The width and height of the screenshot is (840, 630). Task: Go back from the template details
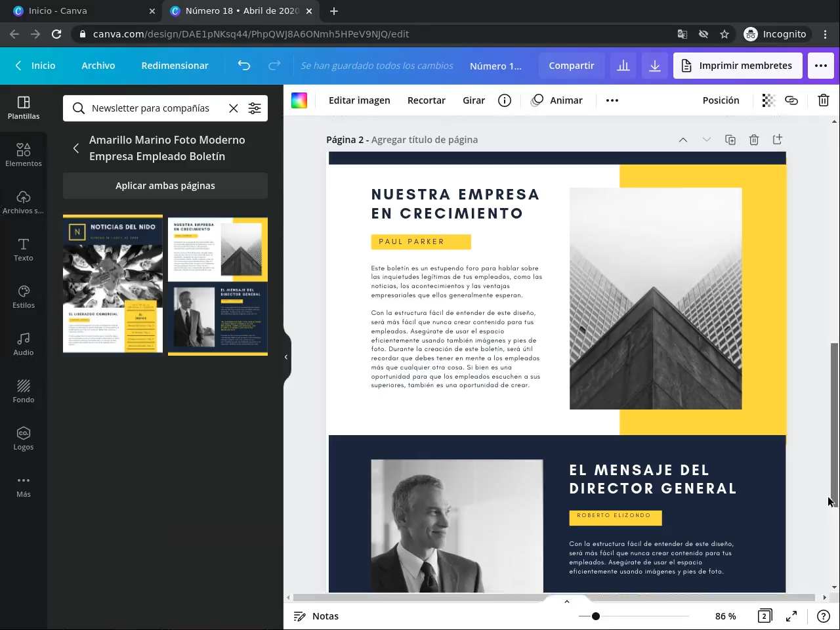point(76,148)
